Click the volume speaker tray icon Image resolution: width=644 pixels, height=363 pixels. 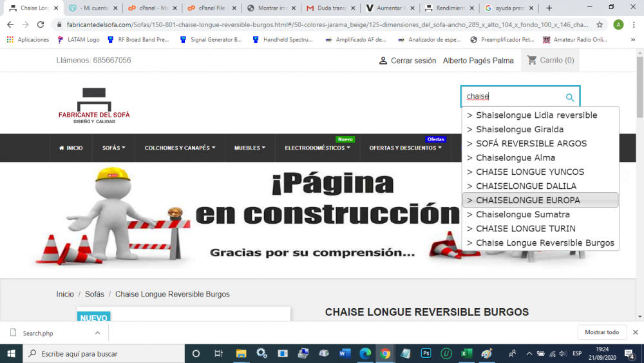tap(563, 353)
